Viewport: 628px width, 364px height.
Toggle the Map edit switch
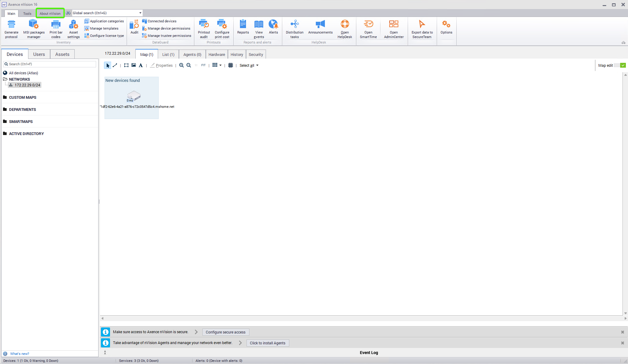click(620, 65)
